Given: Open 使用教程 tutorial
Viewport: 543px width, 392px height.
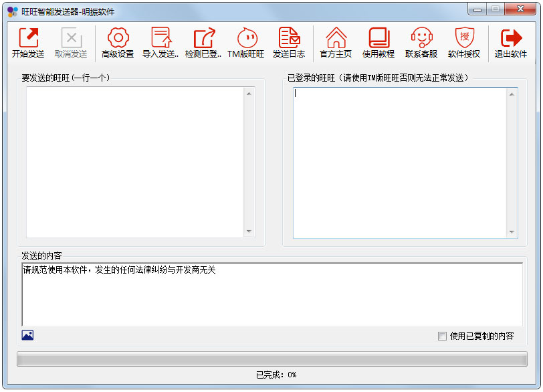Looking at the screenshot, I should click(x=378, y=43).
